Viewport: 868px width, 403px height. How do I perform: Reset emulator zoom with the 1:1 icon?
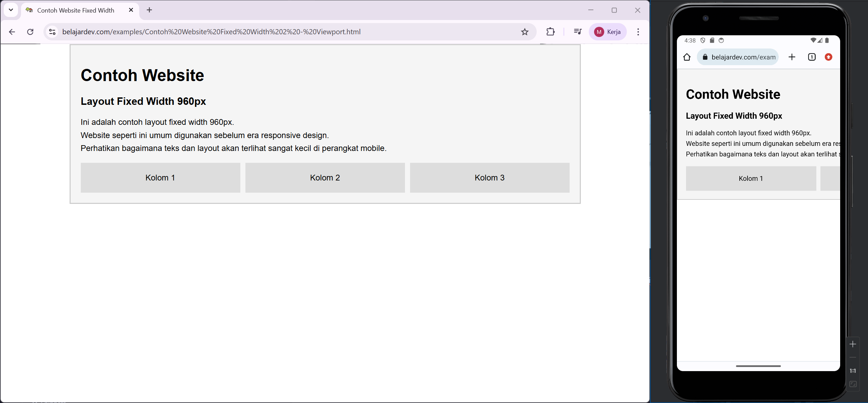point(853,370)
